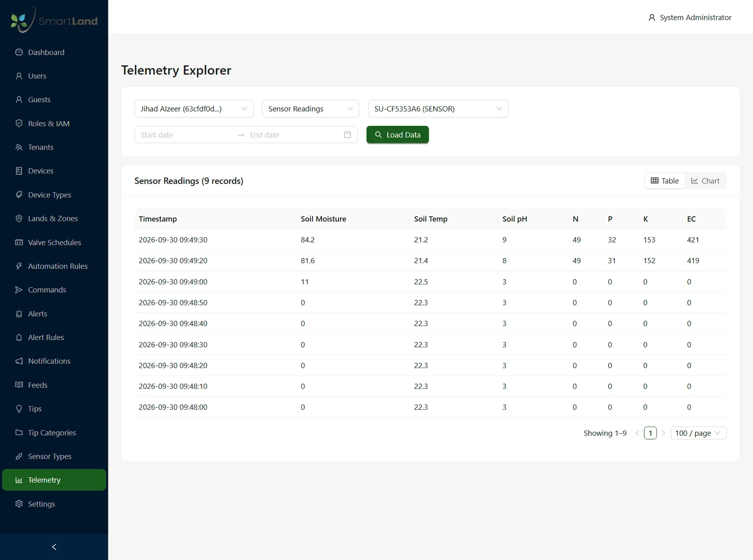This screenshot has width=753, height=560.
Task: Click the Valve Schedules calendar icon
Action: tap(19, 242)
